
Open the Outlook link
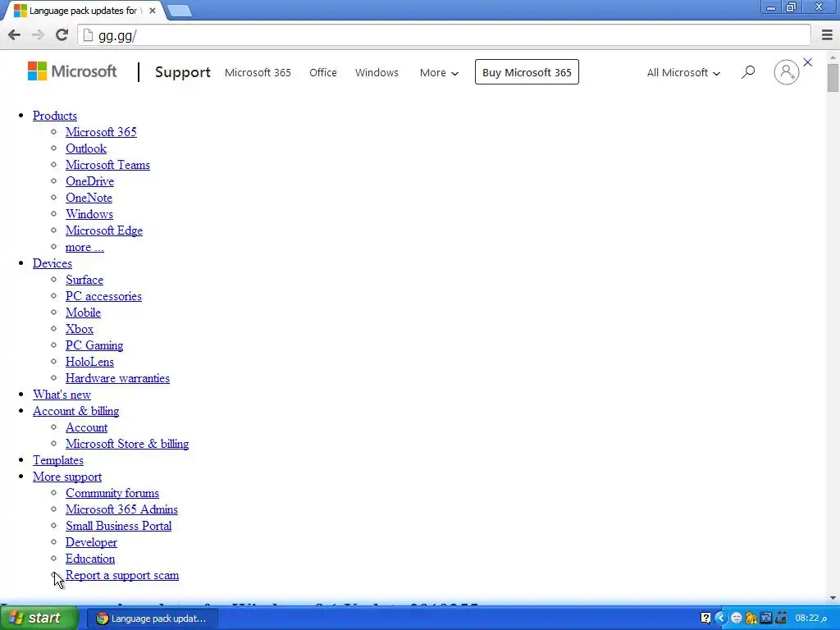(85, 148)
